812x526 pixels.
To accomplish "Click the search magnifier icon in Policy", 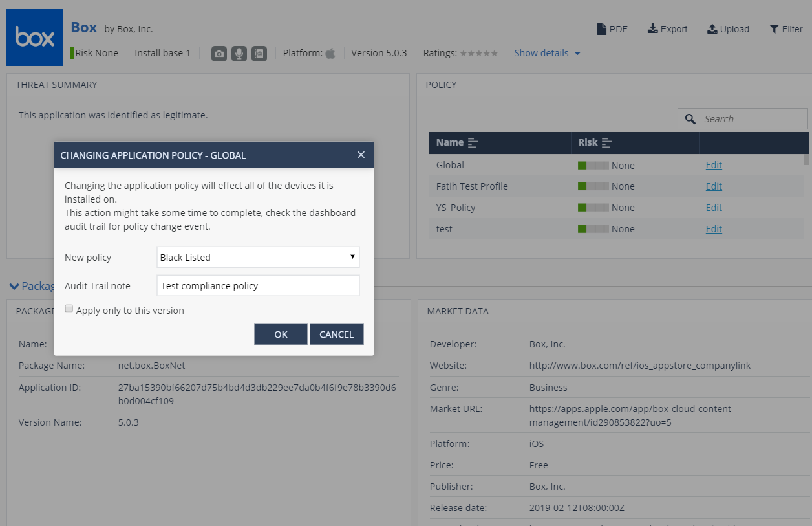I will click(690, 119).
